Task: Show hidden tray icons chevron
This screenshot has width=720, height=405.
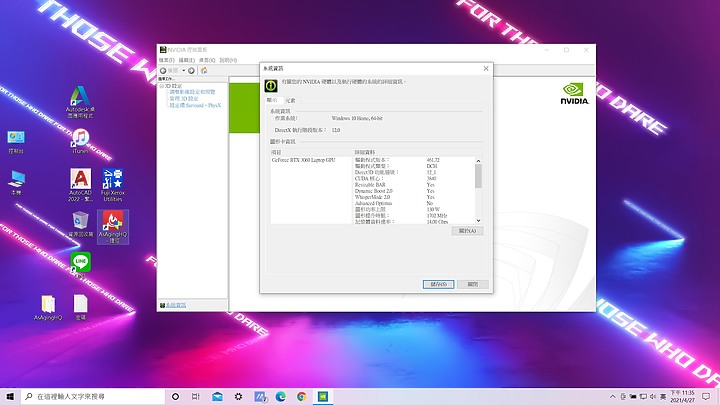Action: pos(613,396)
